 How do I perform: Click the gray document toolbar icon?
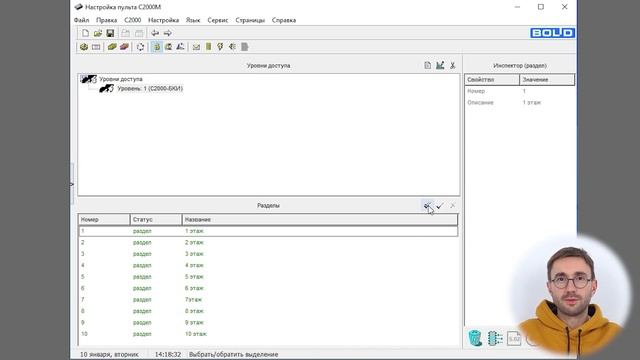click(x=244, y=47)
